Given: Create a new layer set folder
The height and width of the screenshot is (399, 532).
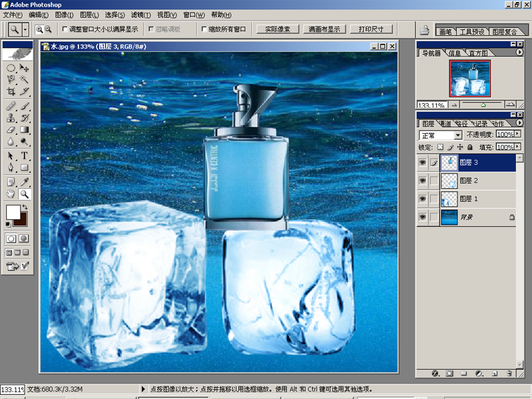Looking at the screenshot, I should [x=464, y=374].
